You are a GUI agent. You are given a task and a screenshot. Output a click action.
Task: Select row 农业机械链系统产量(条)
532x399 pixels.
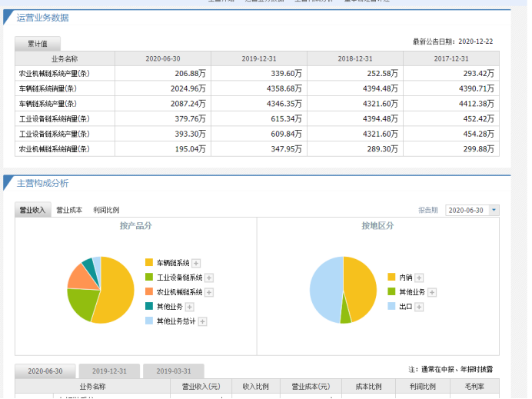[258, 73]
